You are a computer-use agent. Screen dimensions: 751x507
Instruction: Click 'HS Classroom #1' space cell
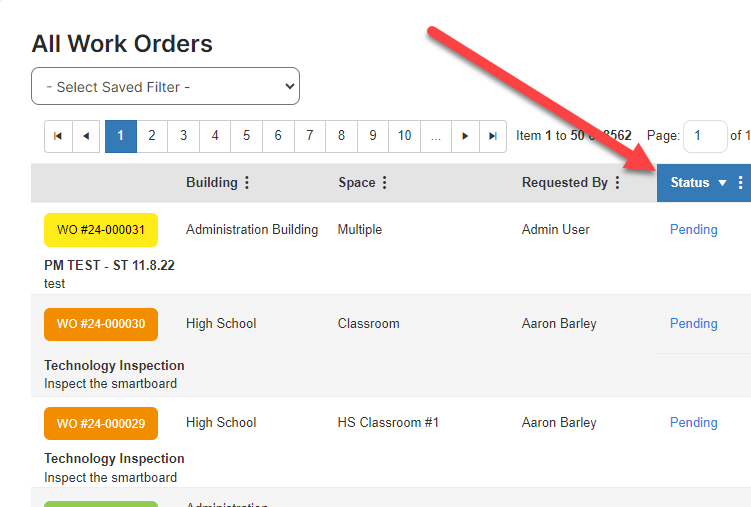pos(388,423)
